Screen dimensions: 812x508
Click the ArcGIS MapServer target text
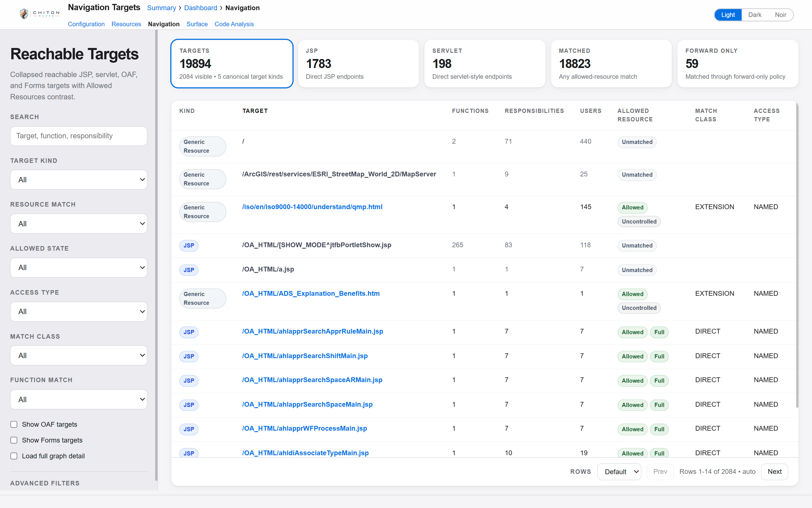click(x=339, y=174)
